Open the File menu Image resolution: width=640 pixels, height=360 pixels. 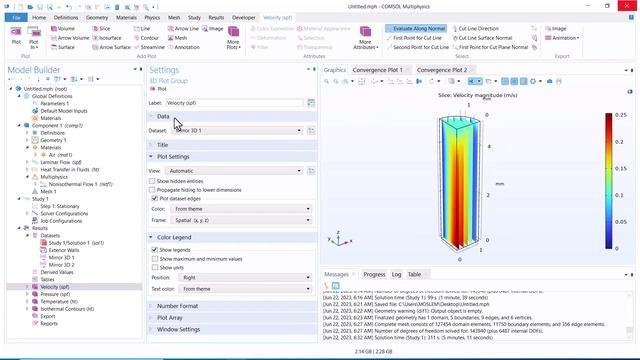[x=16, y=18]
